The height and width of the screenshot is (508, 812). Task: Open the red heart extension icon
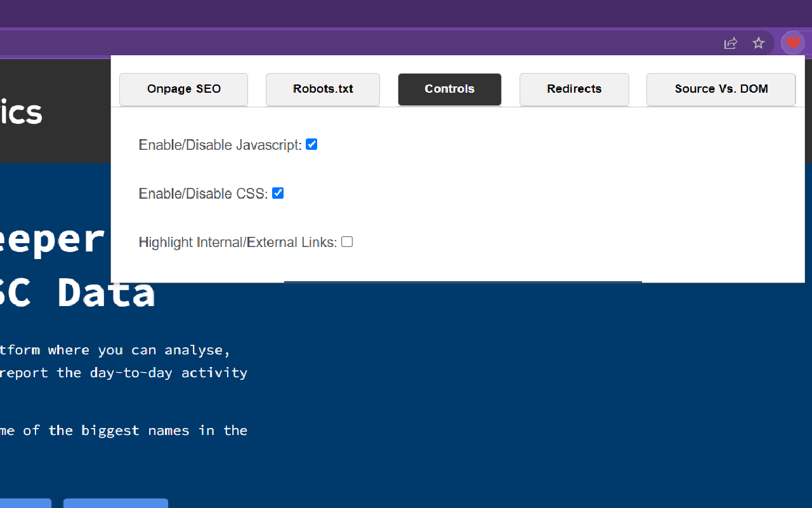tap(793, 43)
